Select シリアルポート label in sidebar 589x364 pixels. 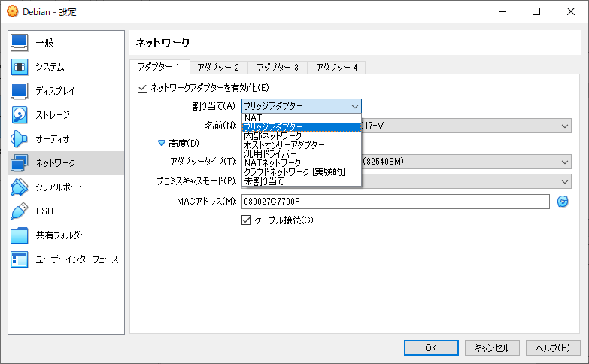coord(59,187)
